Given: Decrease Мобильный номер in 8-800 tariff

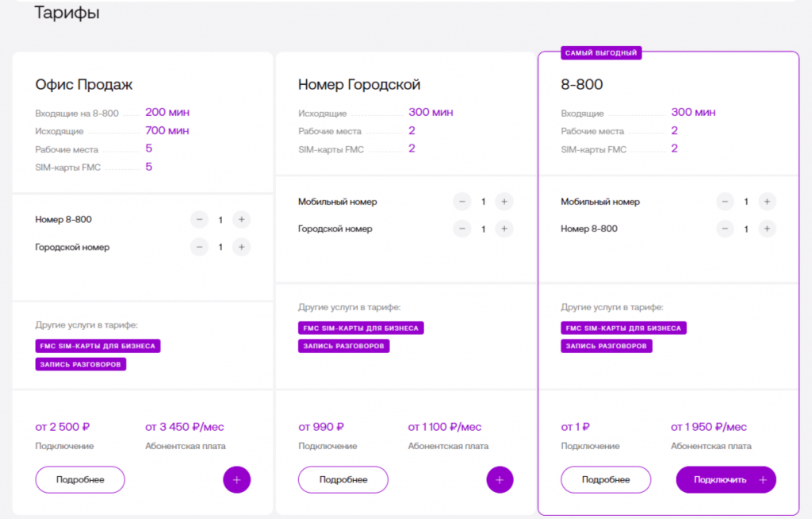Looking at the screenshot, I should point(725,202).
